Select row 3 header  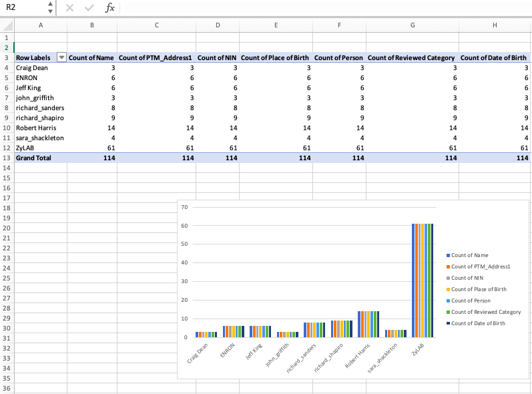point(7,57)
